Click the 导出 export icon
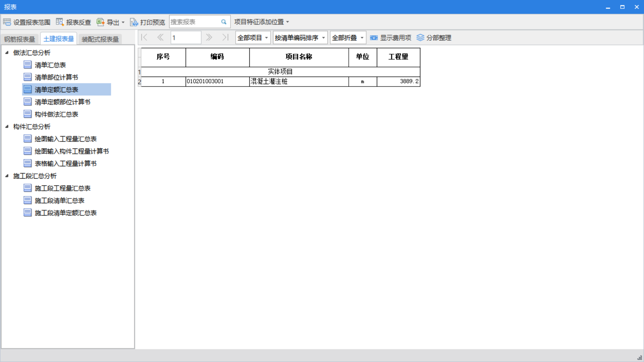 (x=100, y=22)
